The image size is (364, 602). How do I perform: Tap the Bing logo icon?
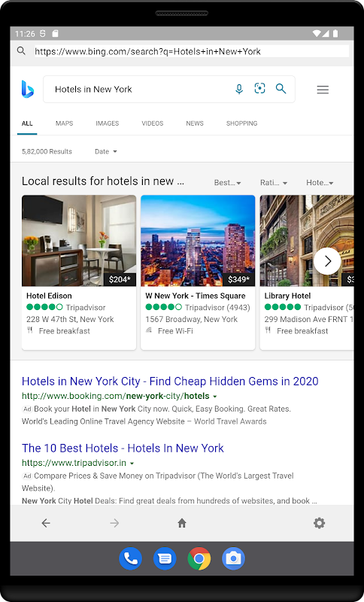click(x=28, y=89)
